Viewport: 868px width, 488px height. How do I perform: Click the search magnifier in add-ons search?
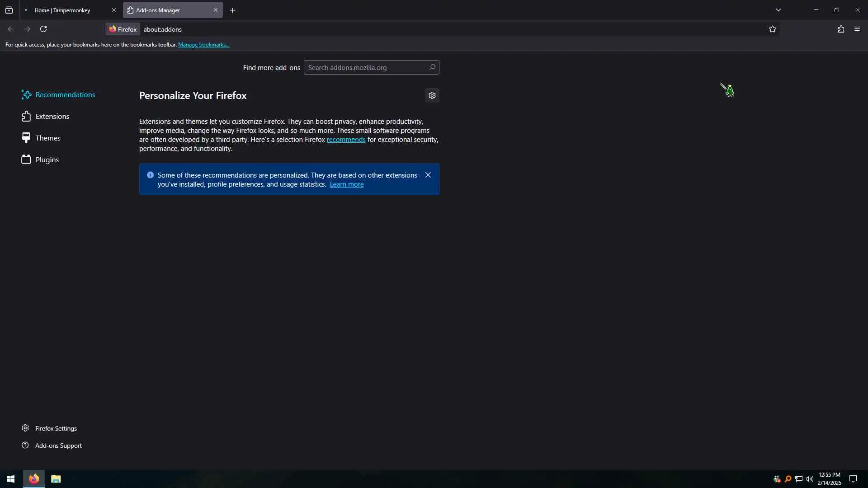tap(432, 67)
